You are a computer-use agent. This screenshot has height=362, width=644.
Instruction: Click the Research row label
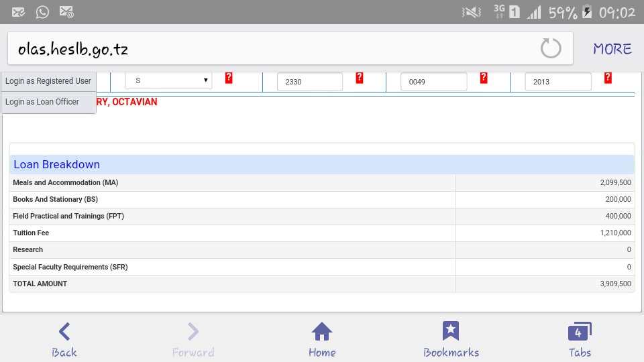[28, 249]
